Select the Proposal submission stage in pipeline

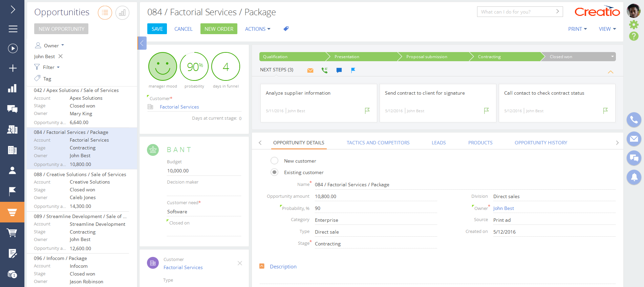point(427,57)
